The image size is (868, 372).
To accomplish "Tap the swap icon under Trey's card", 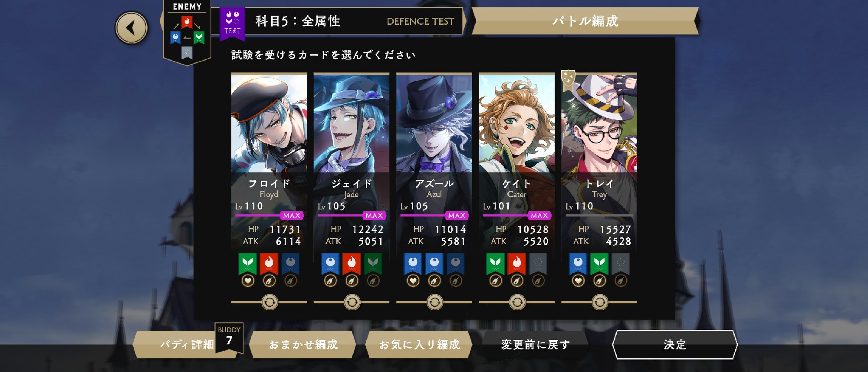I will point(600,302).
